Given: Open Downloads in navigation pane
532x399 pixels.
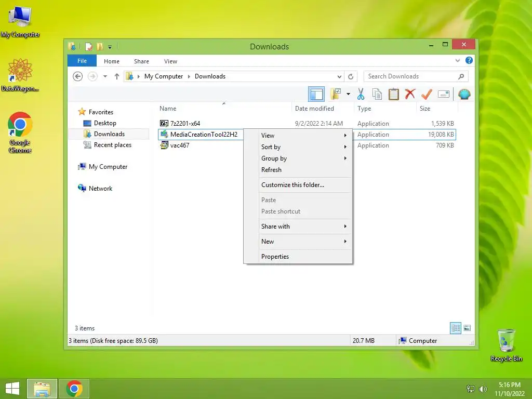Looking at the screenshot, I should 109,134.
